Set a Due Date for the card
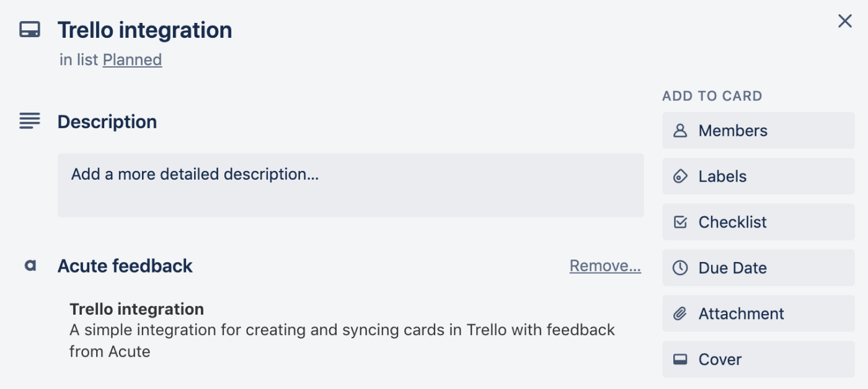 tap(758, 268)
